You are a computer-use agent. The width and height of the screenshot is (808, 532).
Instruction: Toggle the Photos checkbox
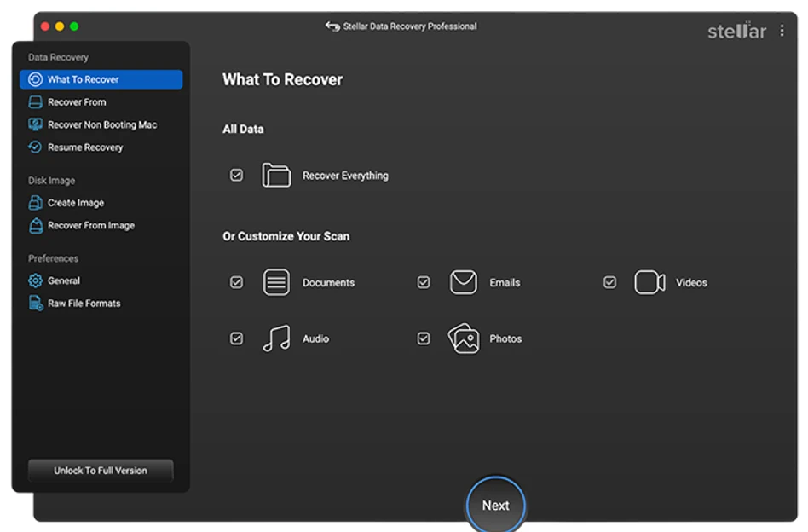424,338
